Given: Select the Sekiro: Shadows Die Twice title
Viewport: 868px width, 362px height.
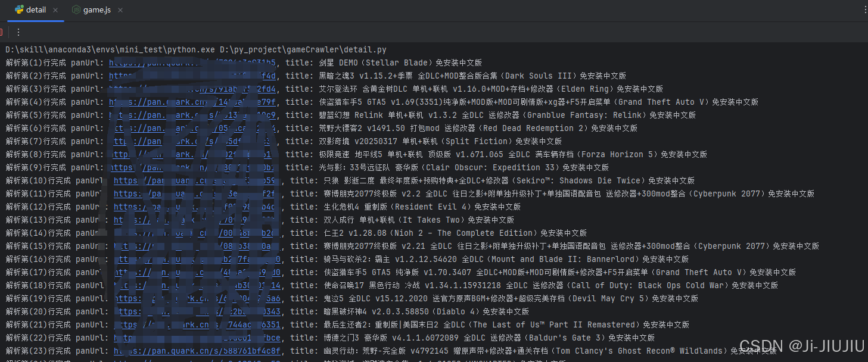Looking at the screenshot, I should pos(509,180).
